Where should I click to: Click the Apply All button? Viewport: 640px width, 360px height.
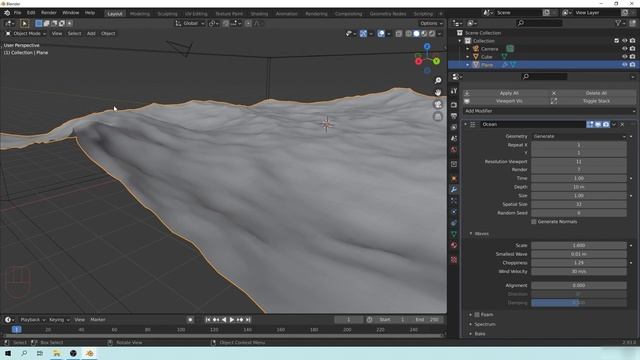pyautogui.click(x=506, y=93)
